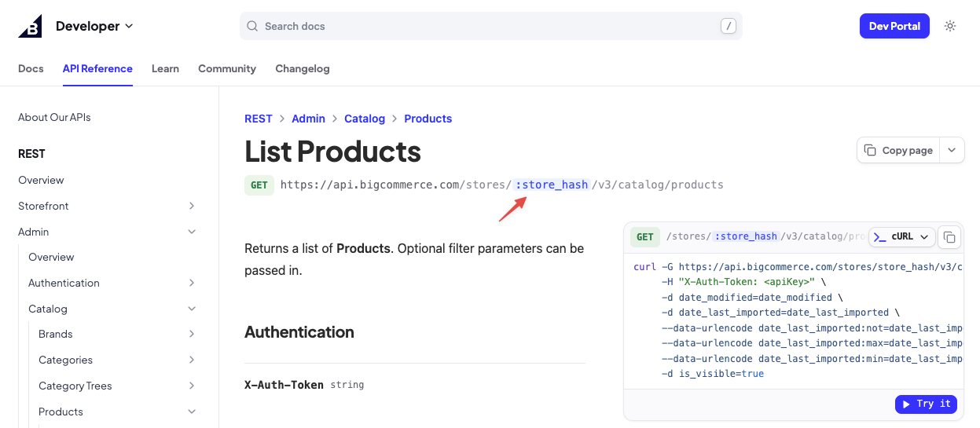Open the Changelog tab
Viewport: 980px width, 428px height.
(303, 68)
